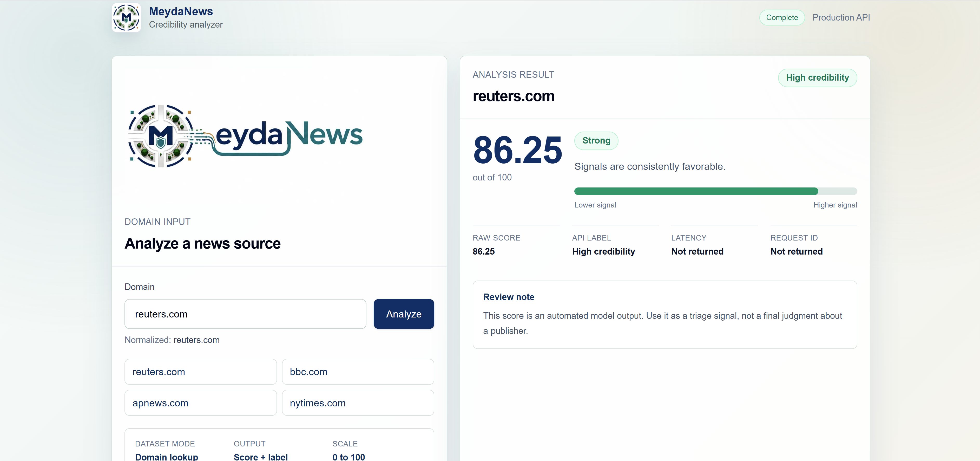This screenshot has height=461, width=980.
Task: Select the apnews.com sample domain chip
Action: (x=200, y=403)
